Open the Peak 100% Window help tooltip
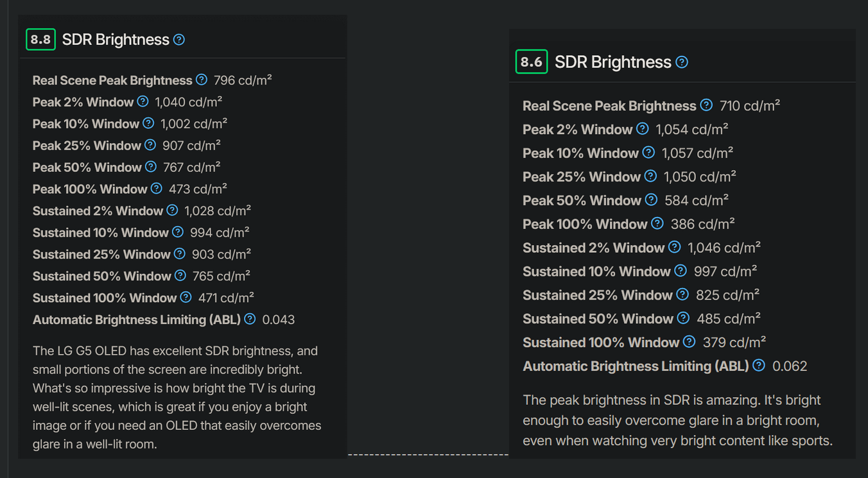Image resolution: width=868 pixels, height=478 pixels. [x=156, y=189]
